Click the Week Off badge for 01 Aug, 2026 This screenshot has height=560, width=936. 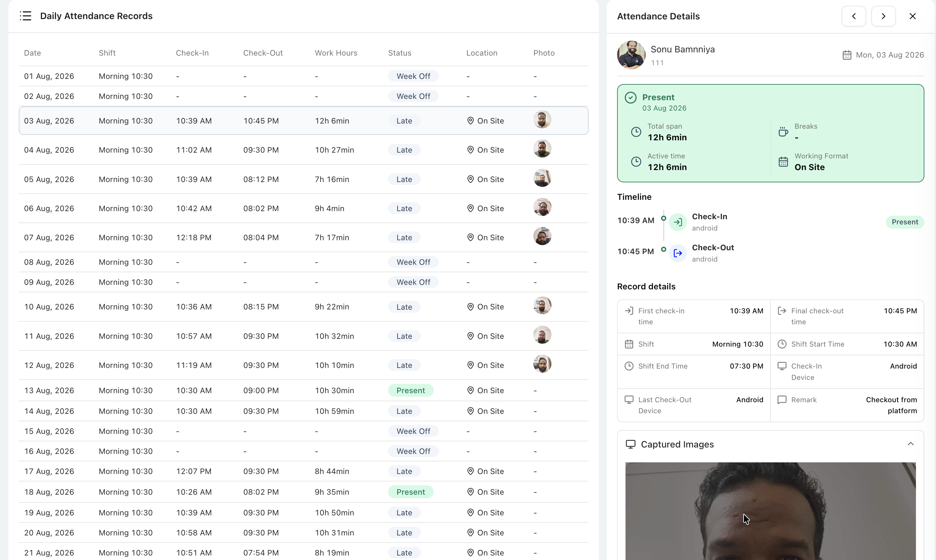413,76
